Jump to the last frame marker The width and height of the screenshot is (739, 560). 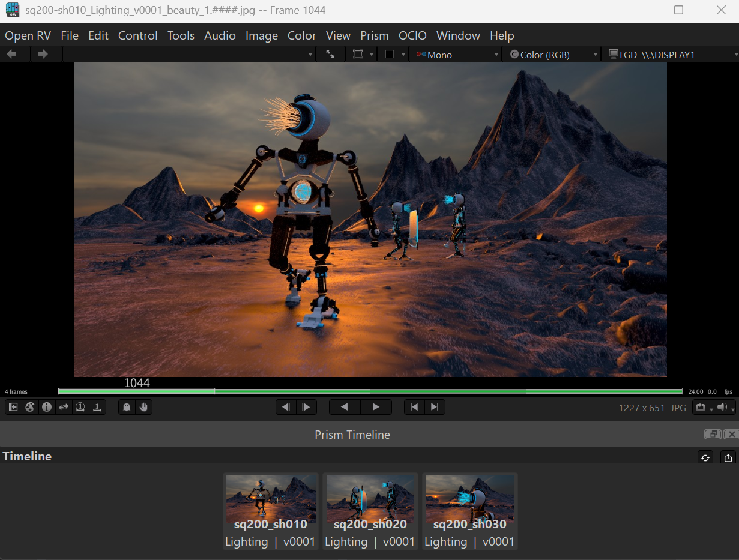tap(435, 407)
